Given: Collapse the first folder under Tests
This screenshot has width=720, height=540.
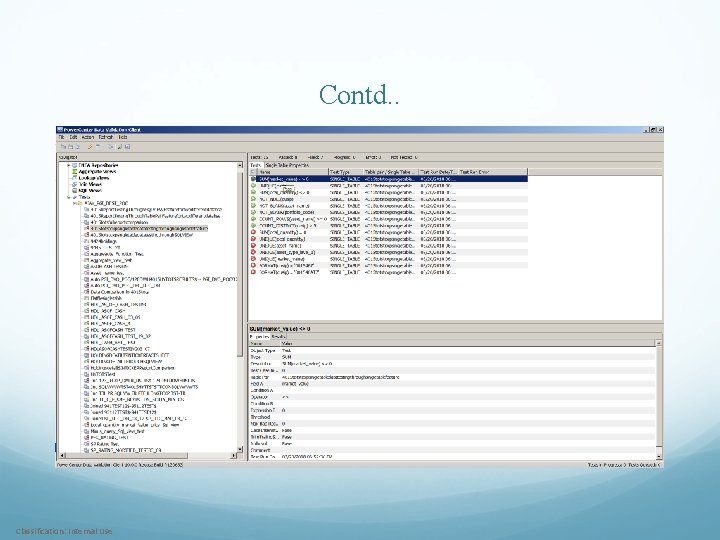Looking at the screenshot, I should tap(74, 203).
